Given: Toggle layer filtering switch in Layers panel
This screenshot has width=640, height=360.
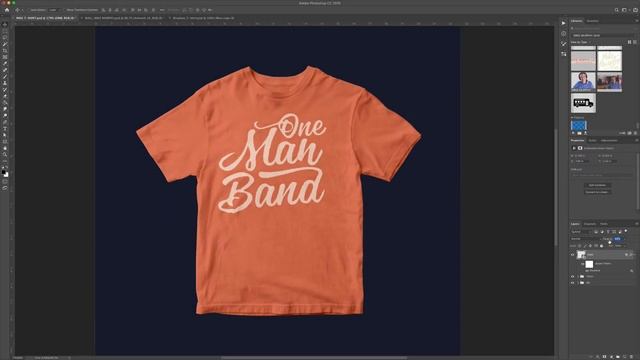Looking at the screenshot, I should (626, 231).
